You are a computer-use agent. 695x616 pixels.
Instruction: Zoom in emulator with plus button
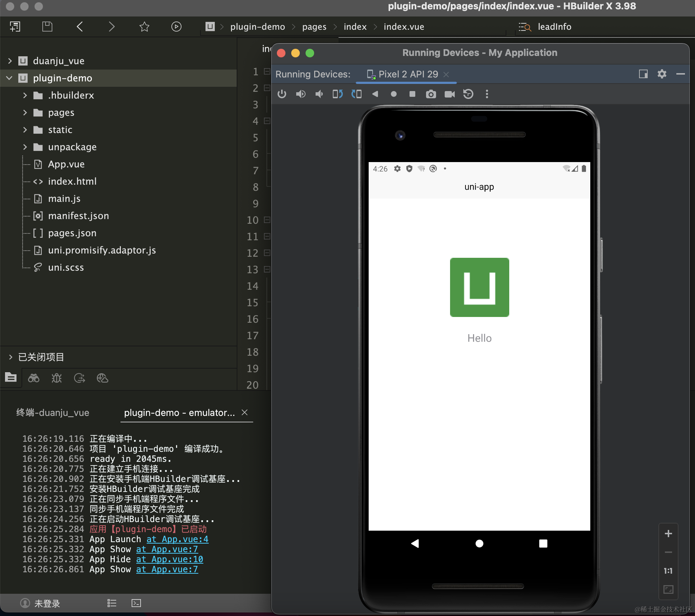coord(668,534)
